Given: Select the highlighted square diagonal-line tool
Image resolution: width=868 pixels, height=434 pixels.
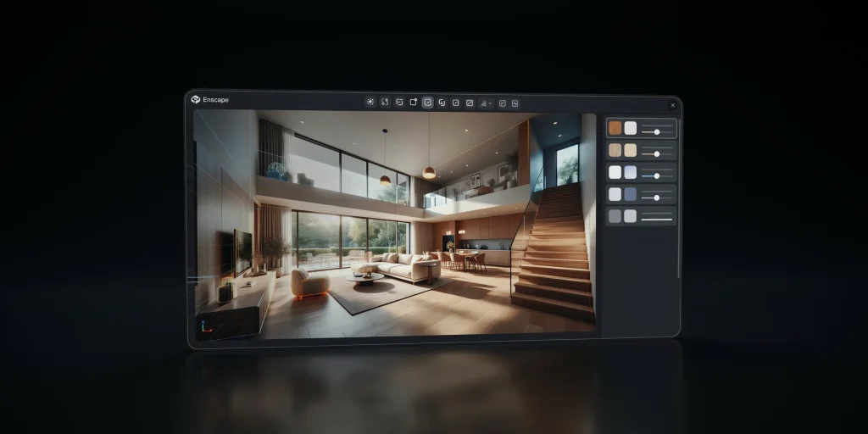Looking at the screenshot, I should [x=428, y=103].
